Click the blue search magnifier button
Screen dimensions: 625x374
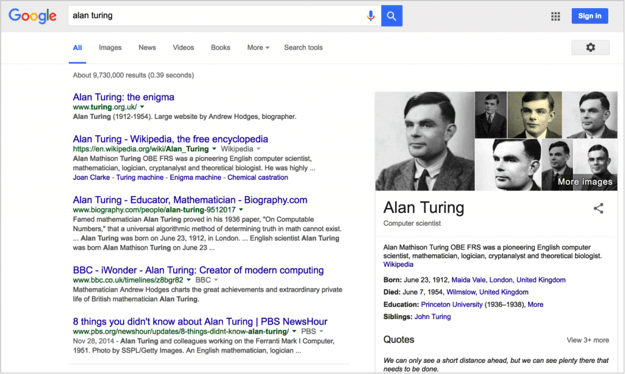(x=391, y=16)
